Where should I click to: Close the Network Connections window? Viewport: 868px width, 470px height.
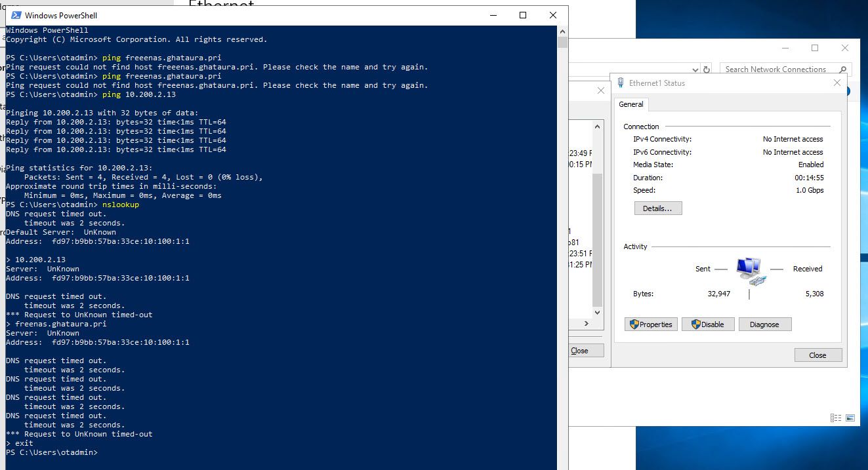point(845,48)
